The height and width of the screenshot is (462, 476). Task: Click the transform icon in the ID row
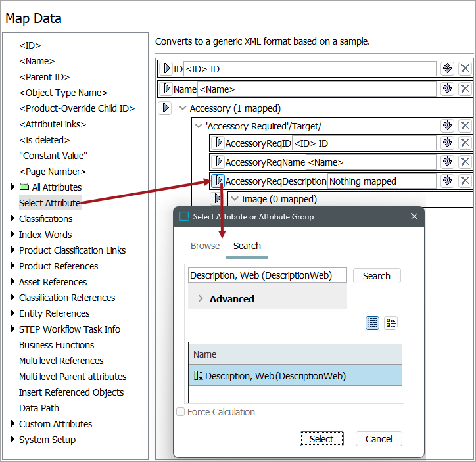[448, 68]
